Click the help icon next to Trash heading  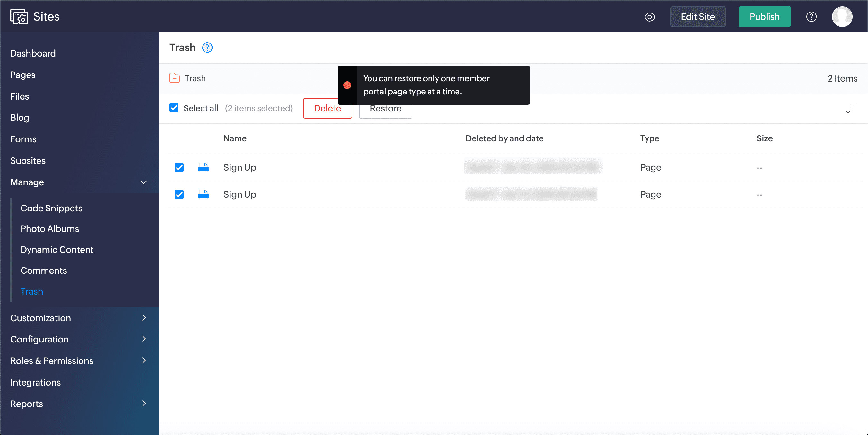(207, 48)
